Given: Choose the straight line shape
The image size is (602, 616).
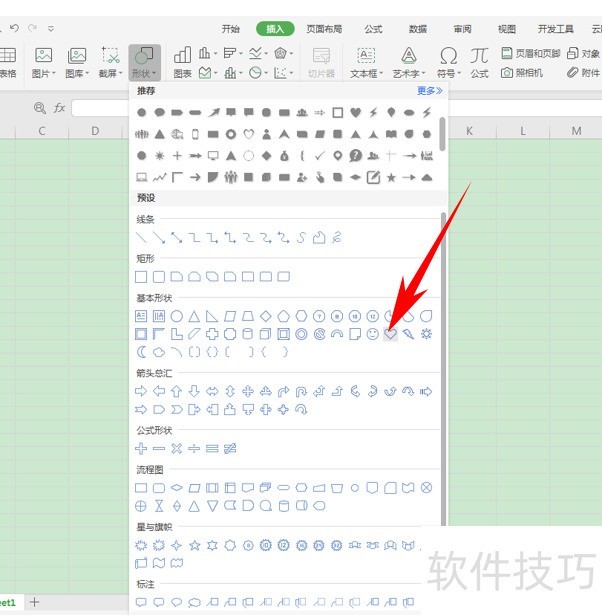Looking at the screenshot, I should [x=141, y=237].
